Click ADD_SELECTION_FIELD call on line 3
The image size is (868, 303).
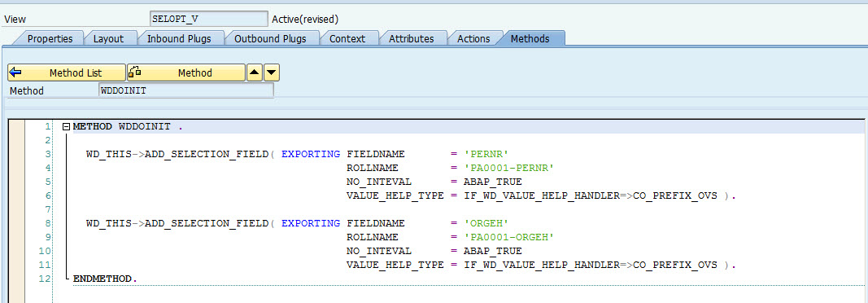[x=207, y=154]
